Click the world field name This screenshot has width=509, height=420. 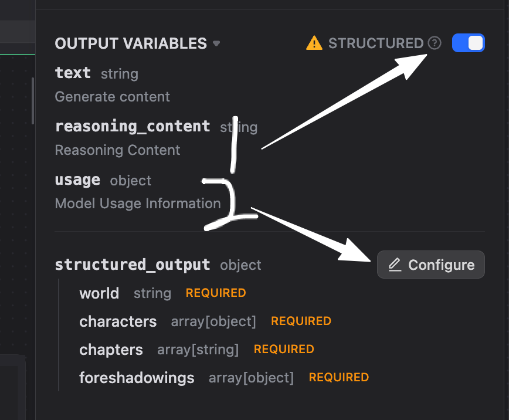click(99, 293)
